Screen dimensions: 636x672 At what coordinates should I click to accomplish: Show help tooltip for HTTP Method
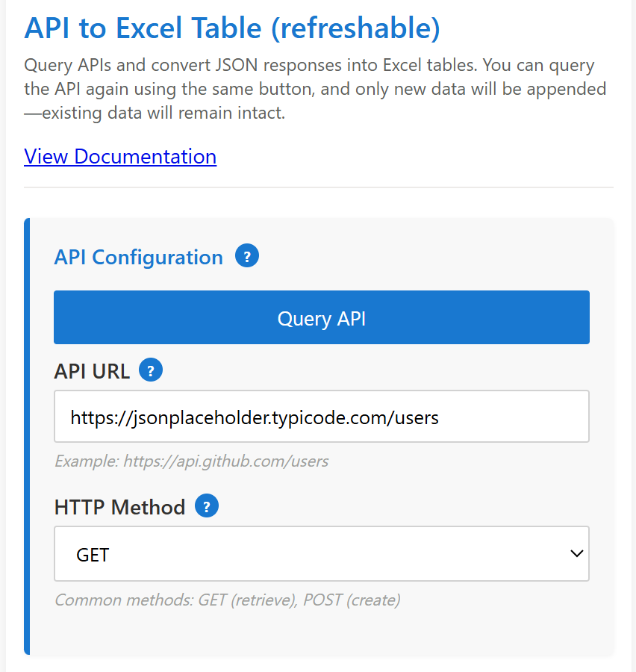[207, 505]
